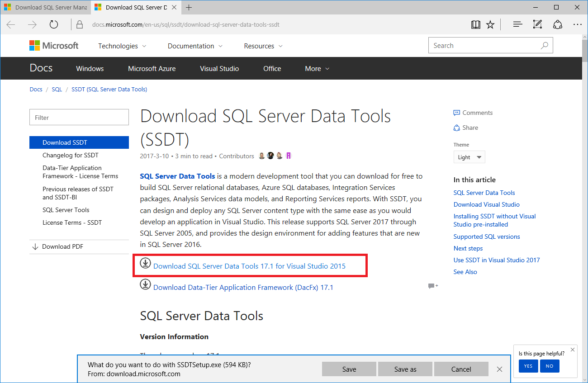Open Previous releases of SSDT and SSDT-BI
This screenshot has height=383, width=588.
click(78, 193)
